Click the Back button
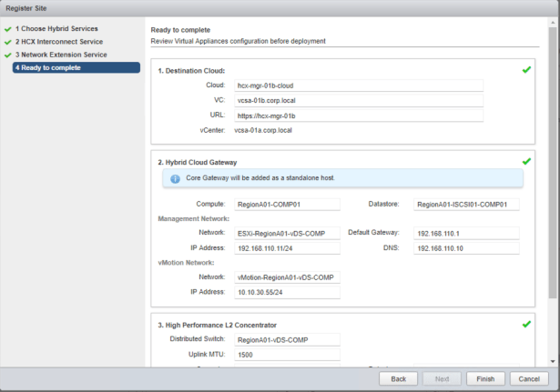The height and width of the screenshot is (392, 560). click(398, 378)
